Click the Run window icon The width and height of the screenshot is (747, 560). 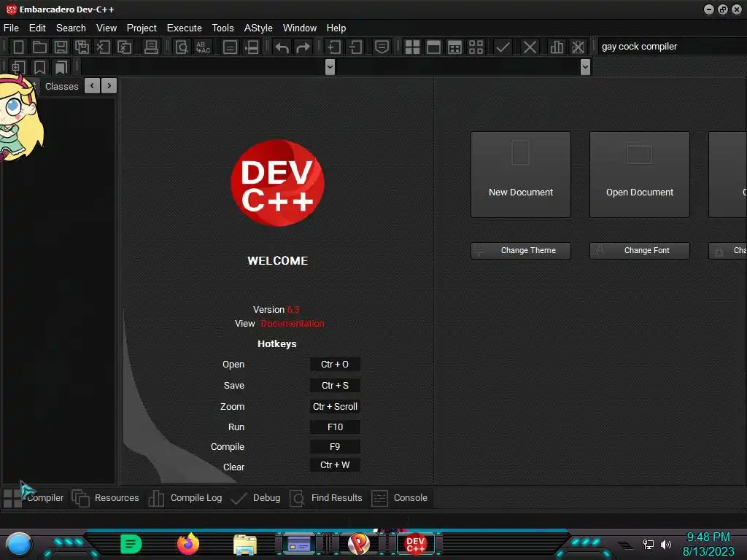click(433, 47)
